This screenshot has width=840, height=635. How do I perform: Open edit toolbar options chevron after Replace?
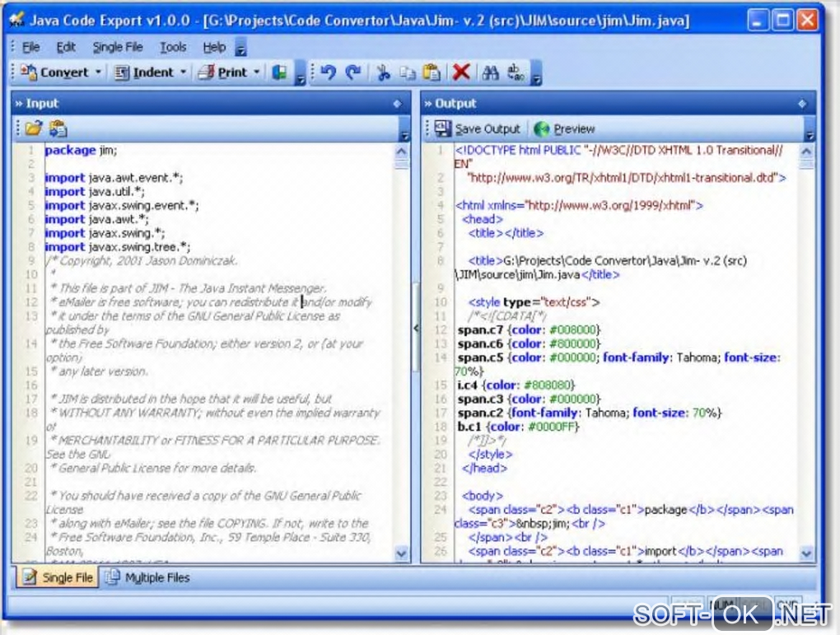pos(536,74)
